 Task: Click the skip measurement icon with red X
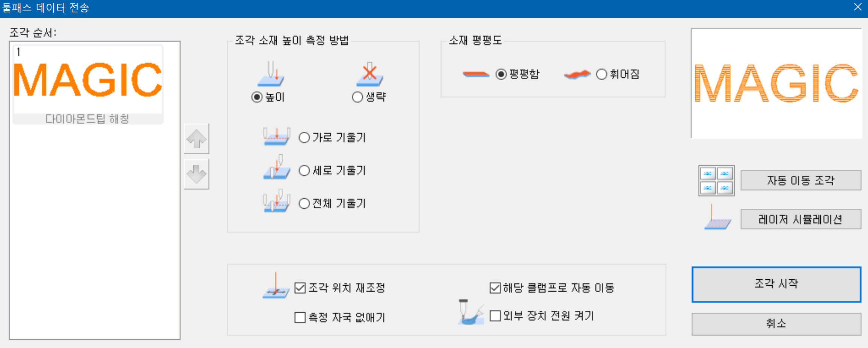tap(370, 74)
